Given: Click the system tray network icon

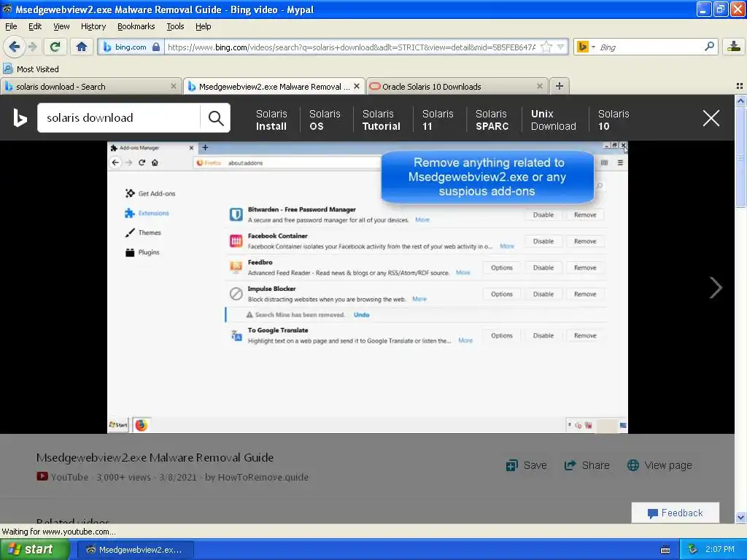Looking at the screenshot, I should pyautogui.click(x=692, y=550).
